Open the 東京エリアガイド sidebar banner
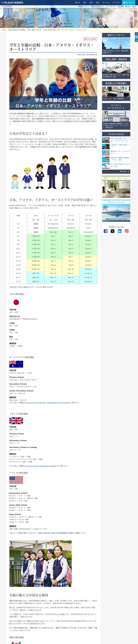Screen dimensions: 138x644 pyautogui.click(x=116, y=44)
